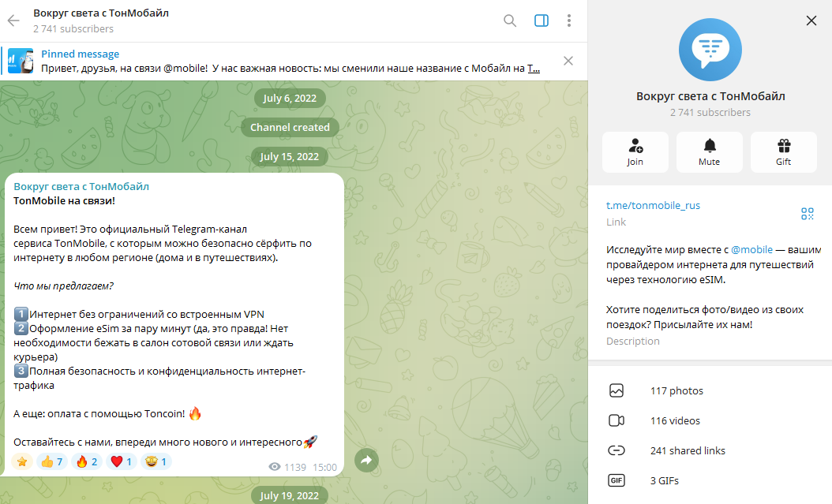
Task: Mute channel notifications
Action: pos(710,152)
